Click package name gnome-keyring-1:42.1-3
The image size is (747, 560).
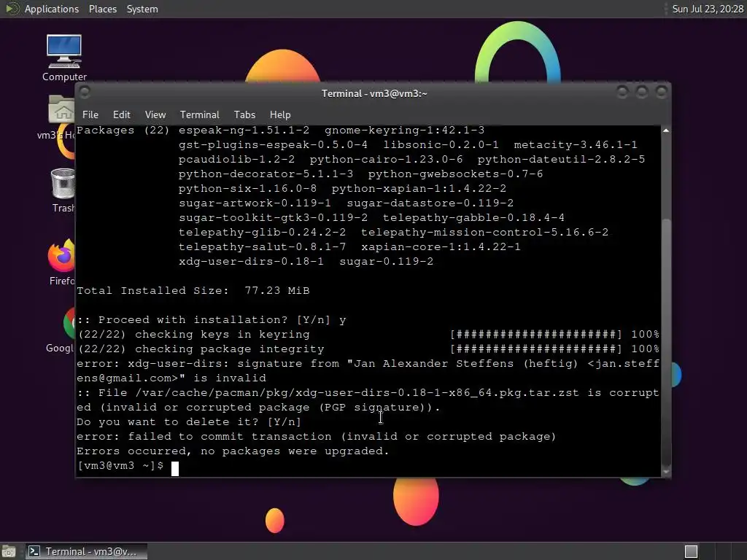(404, 130)
